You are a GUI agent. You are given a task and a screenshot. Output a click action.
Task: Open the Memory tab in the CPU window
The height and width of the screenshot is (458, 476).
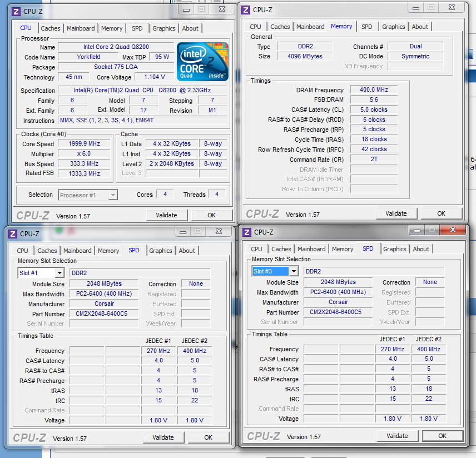click(x=112, y=28)
